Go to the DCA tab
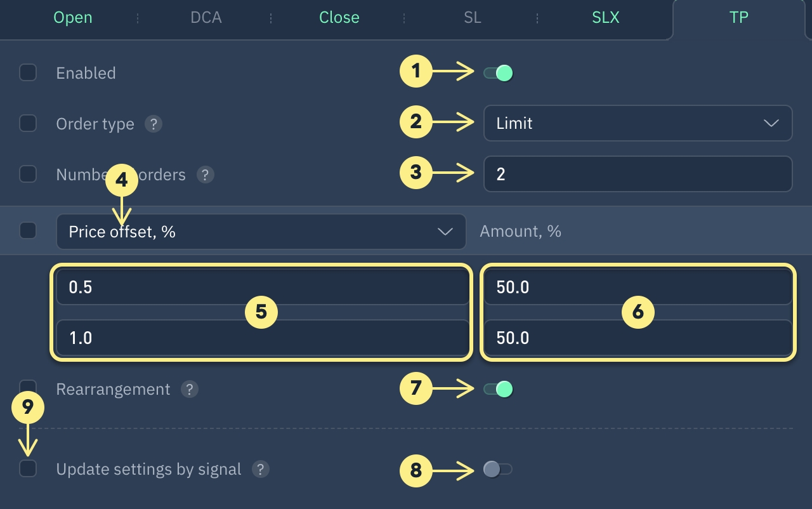Image resolution: width=812 pixels, height=509 pixels. coord(206,18)
